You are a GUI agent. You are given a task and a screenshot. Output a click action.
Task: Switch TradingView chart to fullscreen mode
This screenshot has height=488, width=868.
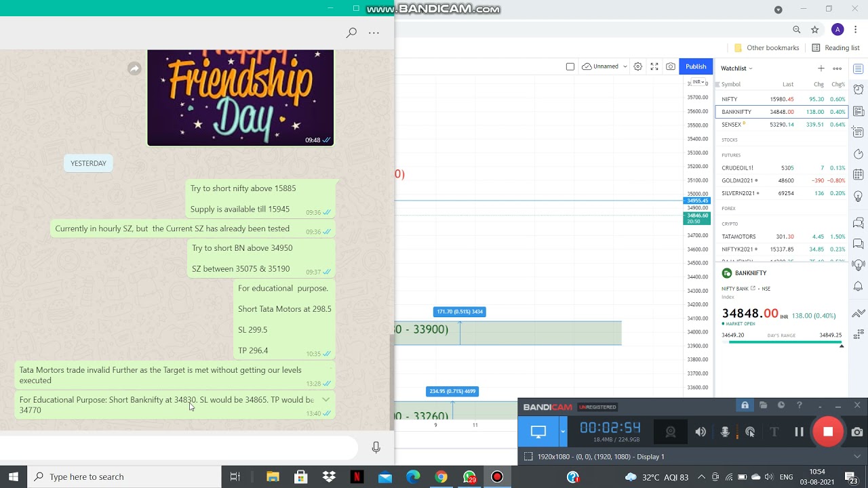654,66
